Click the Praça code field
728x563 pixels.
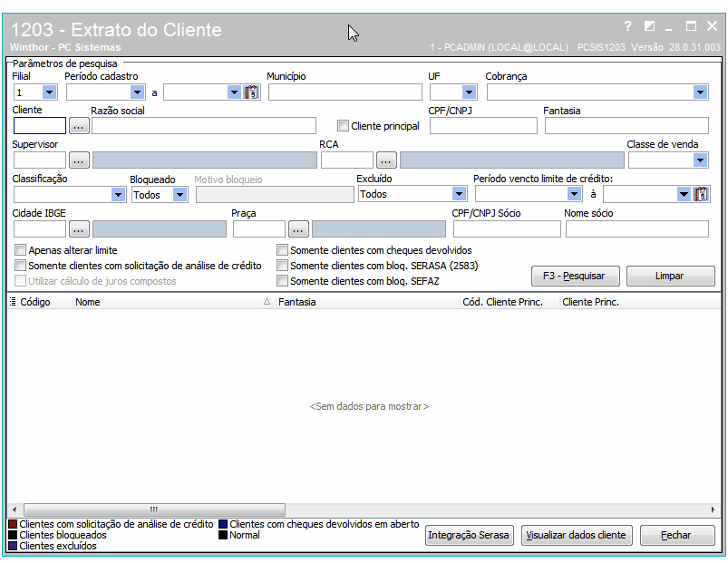[x=258, y=229]
